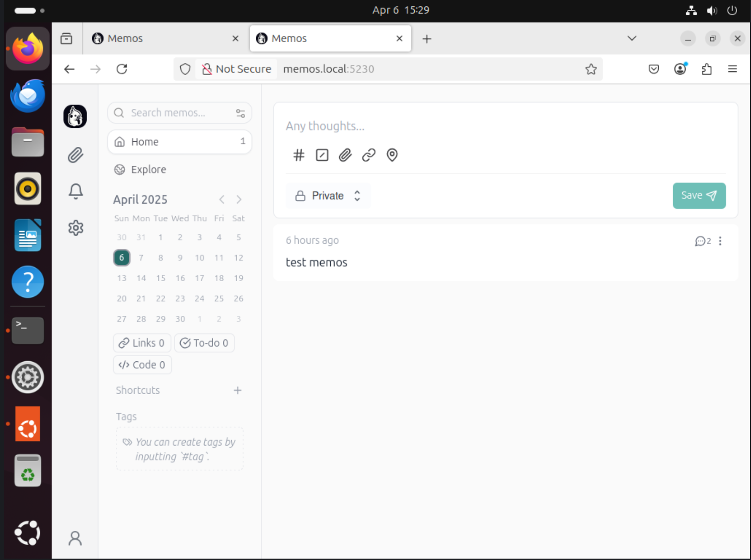
Task: Click the '6 hours ago' memo timestamp
Action: [x=312, y=240]
